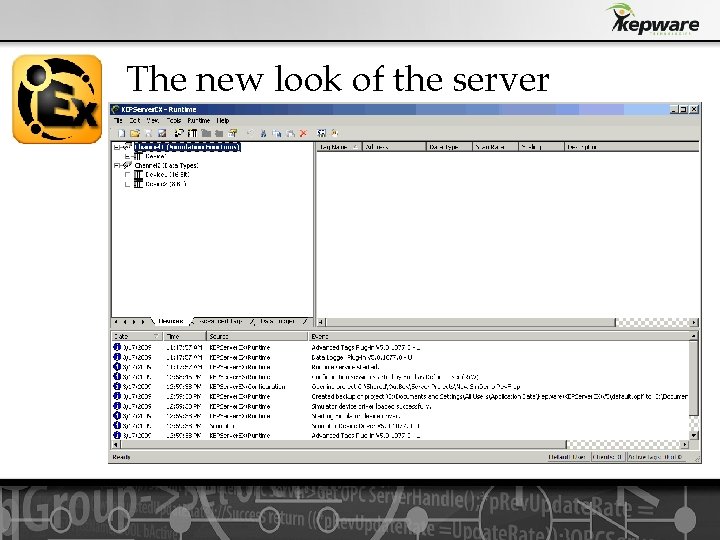720x540 pixels.
Task: Click event log scroll down arrow
Action: click(694, 435)
